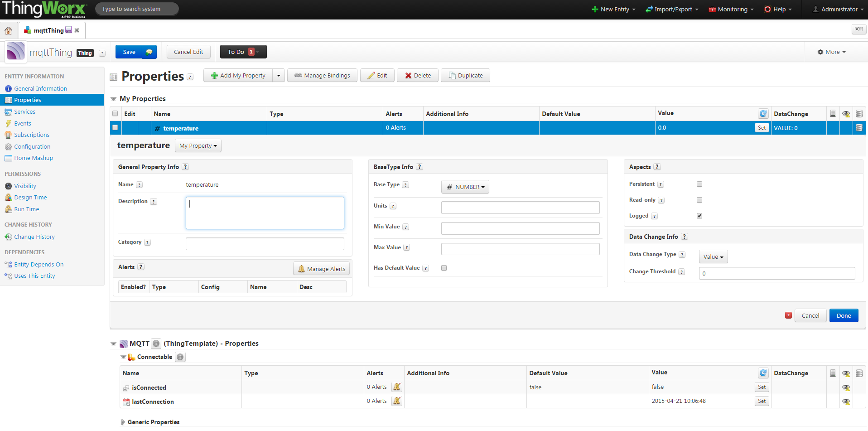The width and height of the screenshot is (868, 431).
Task: Click the Description text area
Action: tap(265, 213)
